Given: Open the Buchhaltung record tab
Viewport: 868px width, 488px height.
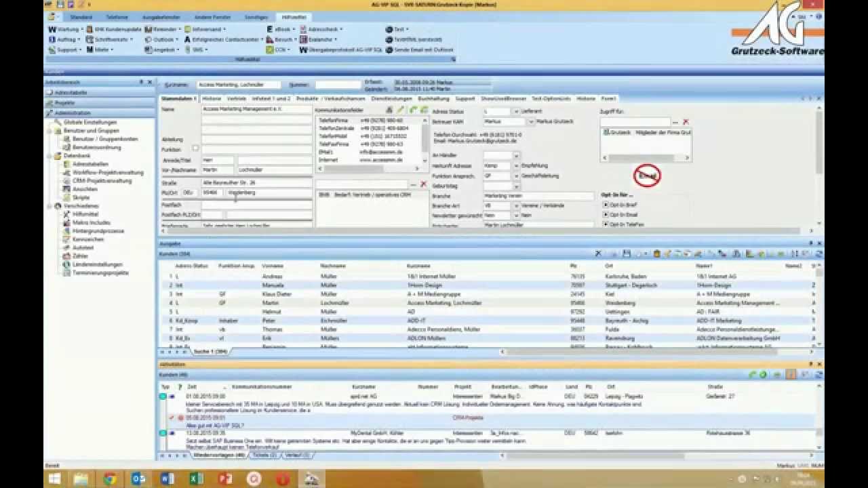Looking at the screenshot, I should point(434,98).
